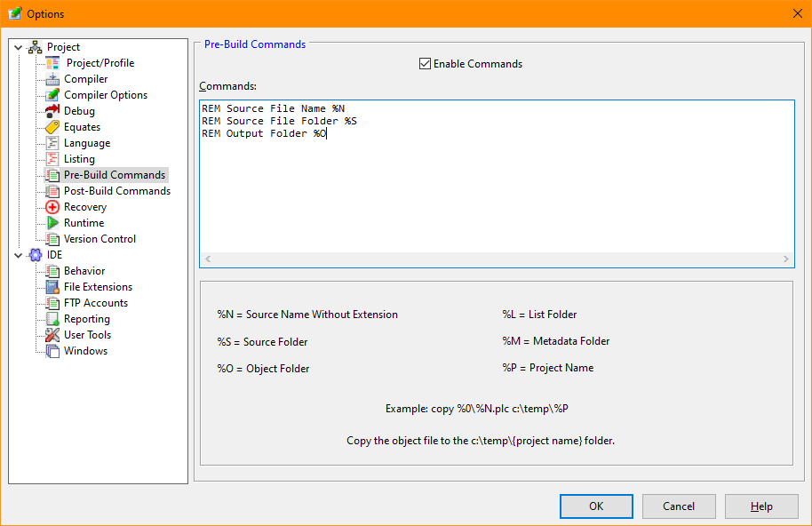
Task: Uncheck the Enable Commands checkbox
Action: 425,64
